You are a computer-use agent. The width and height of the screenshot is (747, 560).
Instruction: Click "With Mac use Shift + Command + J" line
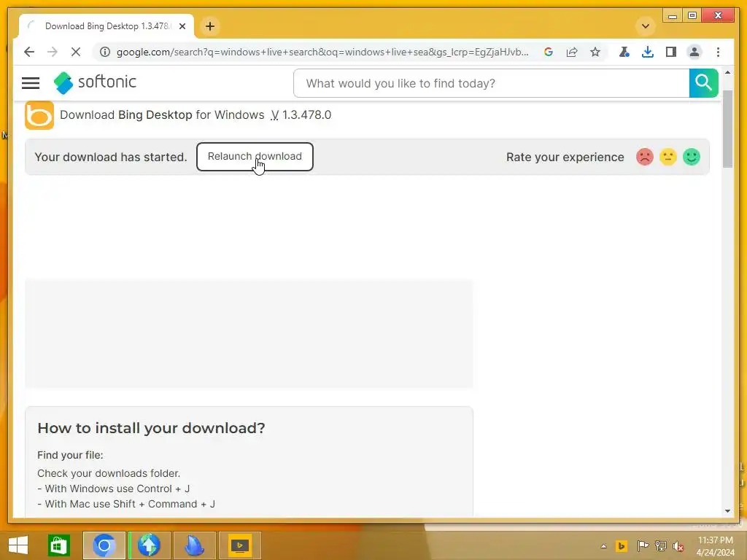126,504
